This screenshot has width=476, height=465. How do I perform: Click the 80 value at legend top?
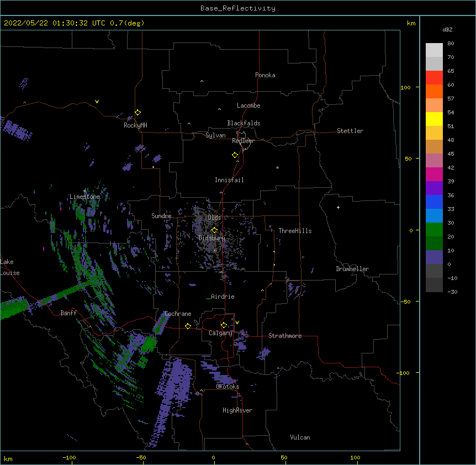pyautogui.click(x=451, y=44)
